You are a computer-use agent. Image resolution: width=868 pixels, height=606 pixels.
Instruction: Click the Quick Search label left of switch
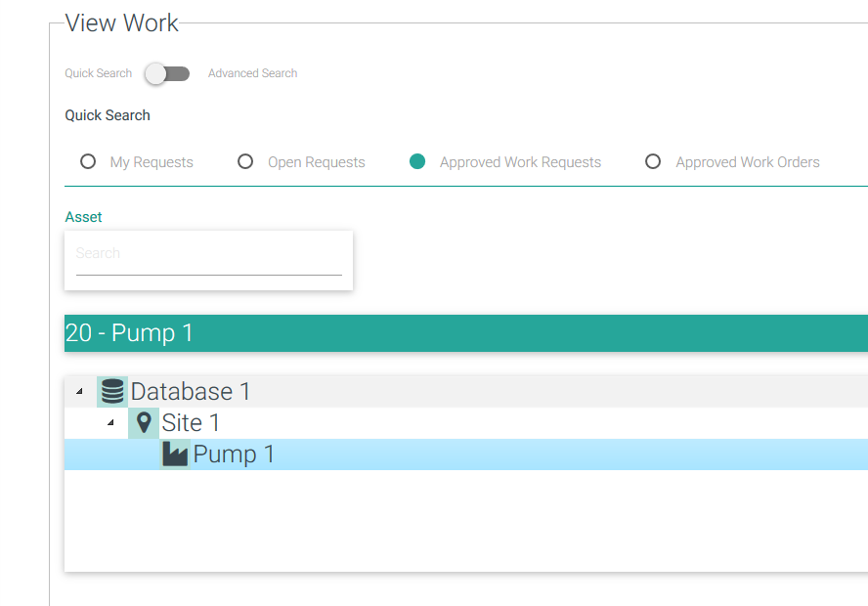[x=98, y=73]
